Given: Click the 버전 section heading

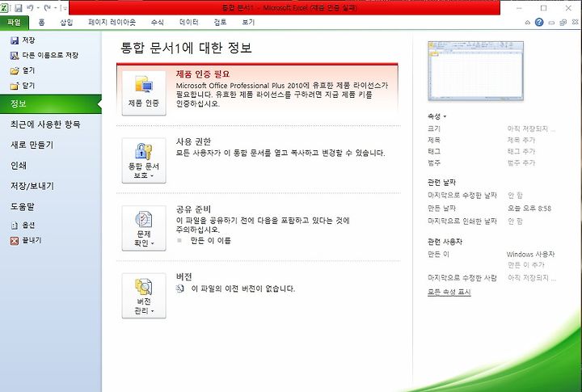Looking at the screenshot, I should point(183,277).
